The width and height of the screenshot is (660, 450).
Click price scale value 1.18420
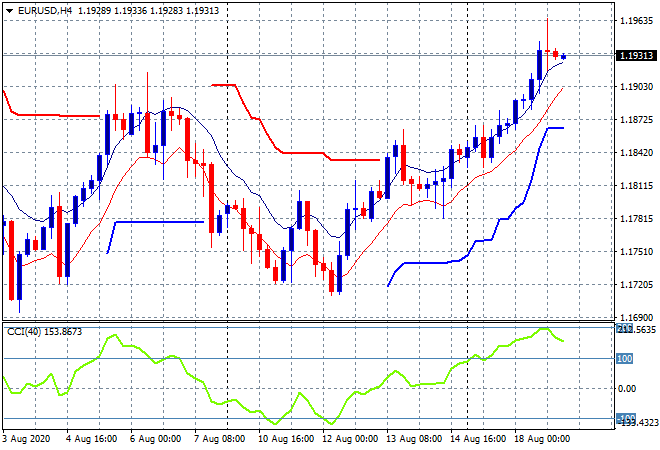click(636, 152)
